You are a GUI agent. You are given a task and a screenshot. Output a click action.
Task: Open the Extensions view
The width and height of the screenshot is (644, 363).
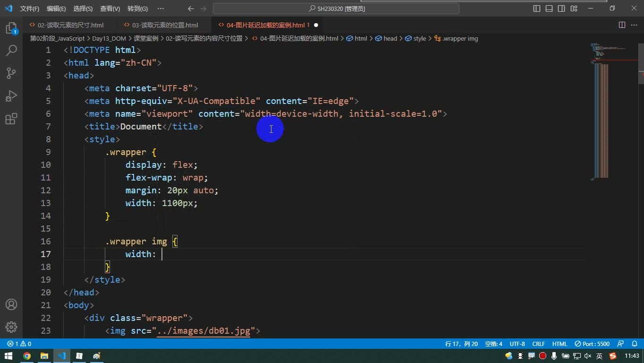tap(11, 119)
